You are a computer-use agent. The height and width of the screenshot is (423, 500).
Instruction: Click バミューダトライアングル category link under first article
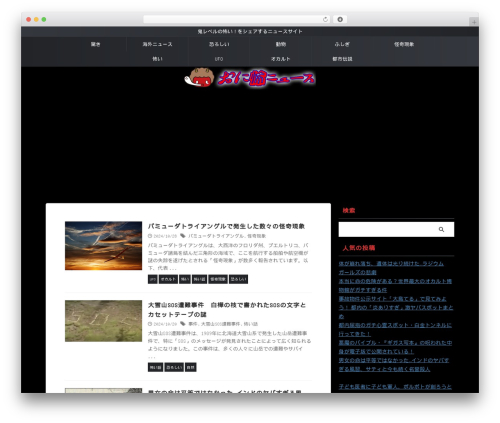click(x=216, y=236)
